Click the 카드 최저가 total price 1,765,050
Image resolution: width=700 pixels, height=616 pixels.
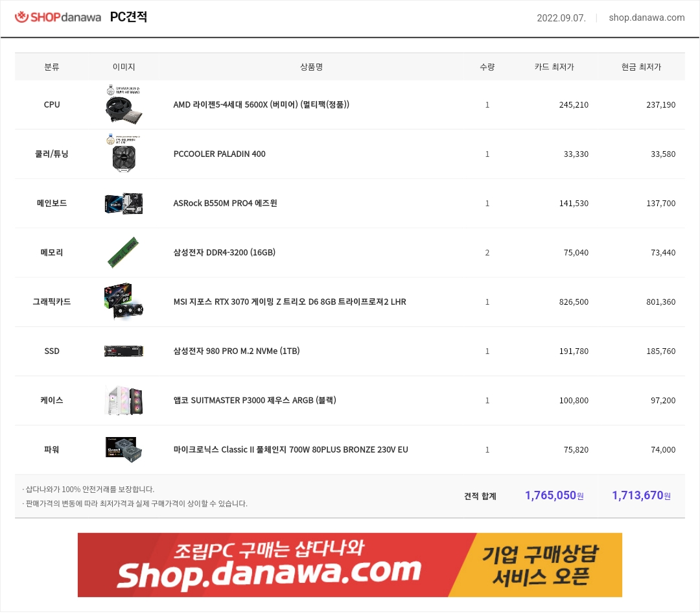(x=554, y=495)
